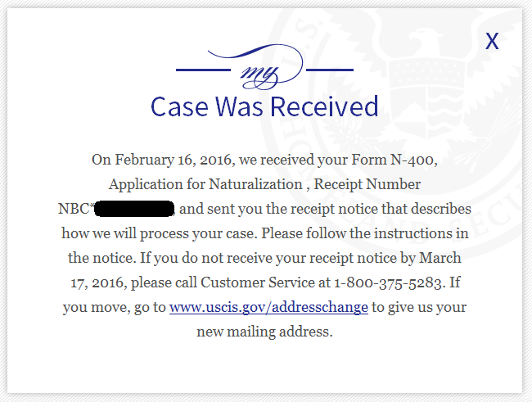The width and height of the screenshot is (532, 402).
Task: Click the word "March" in the message
Action: click(440, 258)
